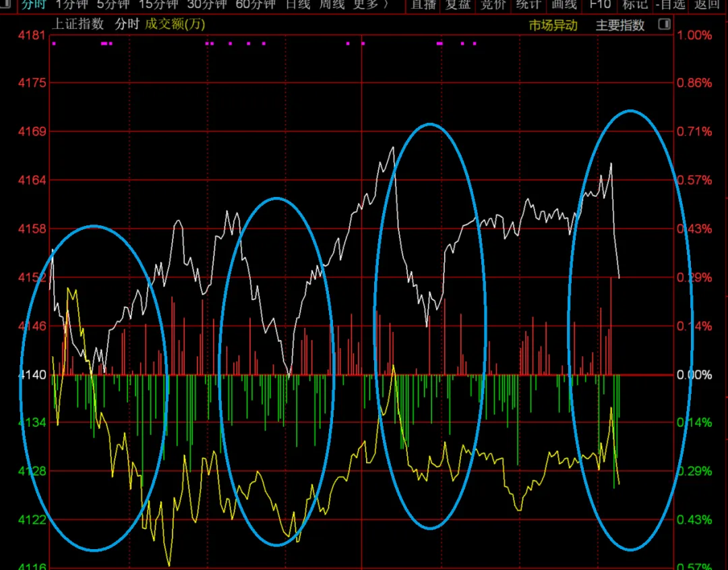Select the 5分钟 chart period
Screen dimensions: 728x570
click(x=113, y=5)
